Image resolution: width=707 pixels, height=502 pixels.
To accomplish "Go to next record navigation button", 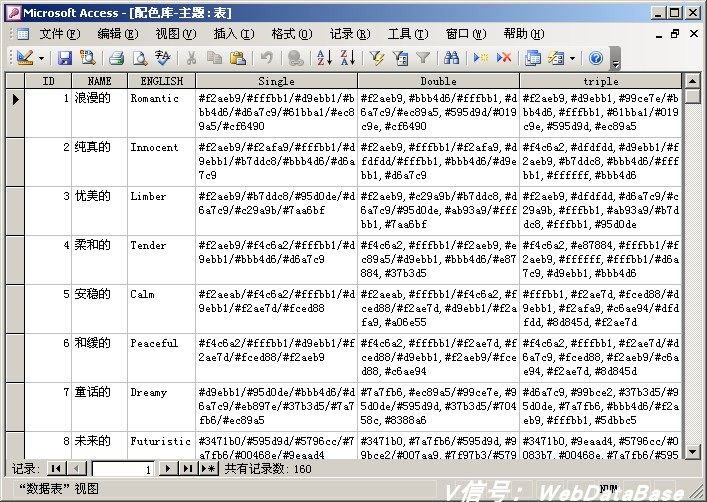I will pyautogui.click(x=168, y=469).
